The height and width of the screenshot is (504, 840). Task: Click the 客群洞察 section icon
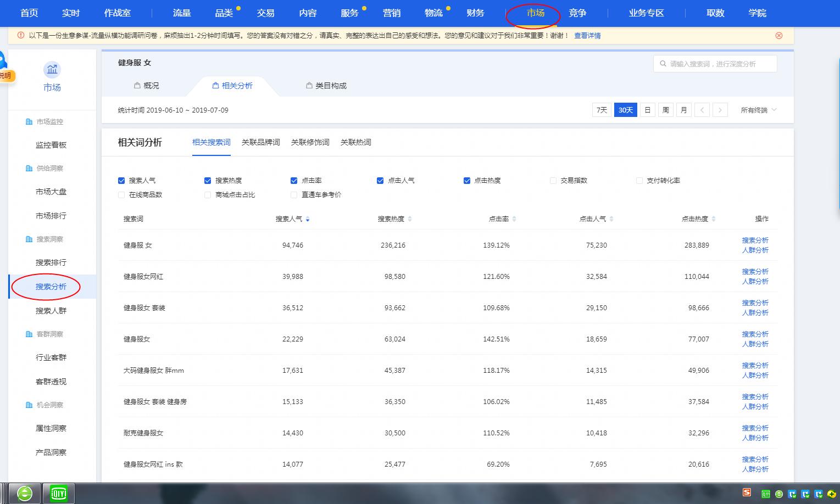coord(29,334)
